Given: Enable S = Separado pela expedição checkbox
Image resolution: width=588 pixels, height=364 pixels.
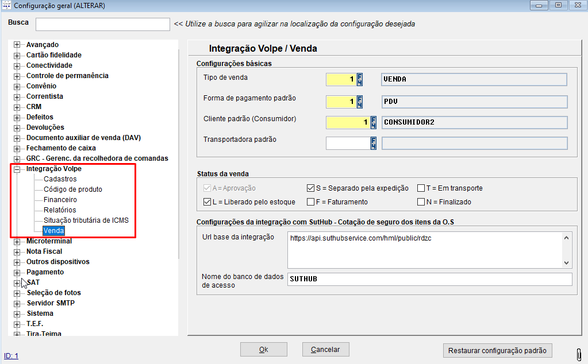Looking at the screenshot, I should point(311,188).
